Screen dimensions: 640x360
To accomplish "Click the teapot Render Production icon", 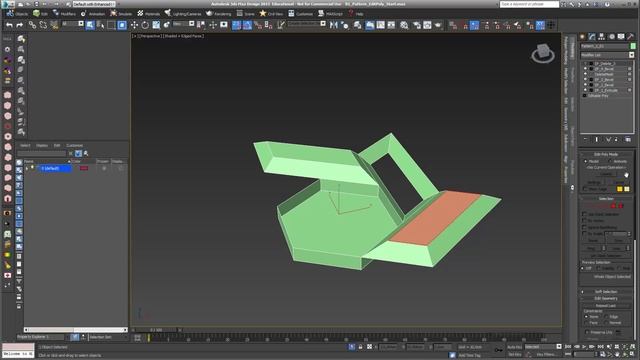I will (438, 25).
